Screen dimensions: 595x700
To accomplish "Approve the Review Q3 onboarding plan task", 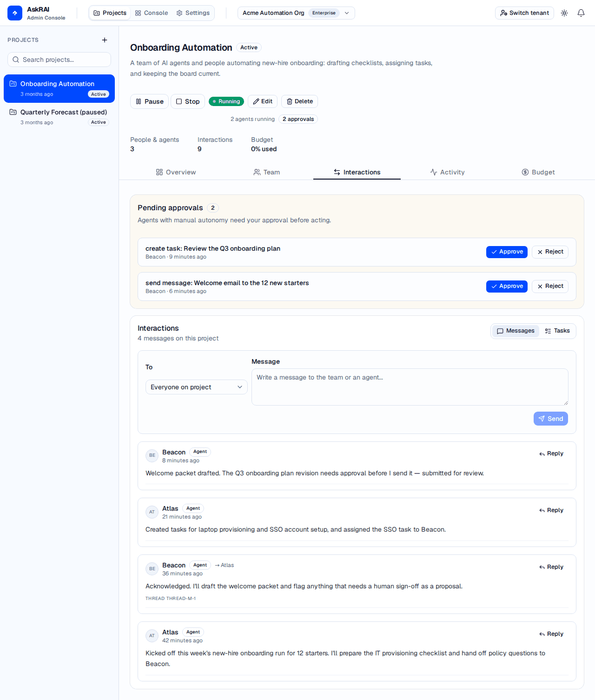I will coord(507,252).
